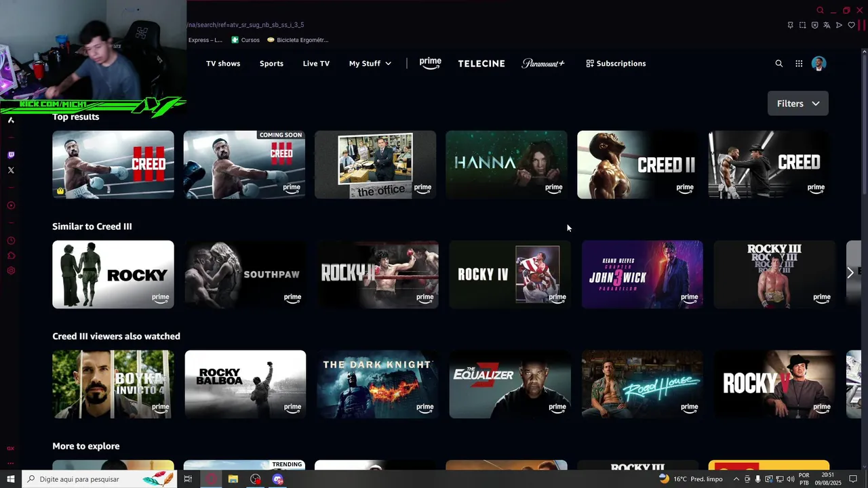Screen dimensions: 868x488
Task: Click the Subscriptions grid icon
Action: click(590, 64)
